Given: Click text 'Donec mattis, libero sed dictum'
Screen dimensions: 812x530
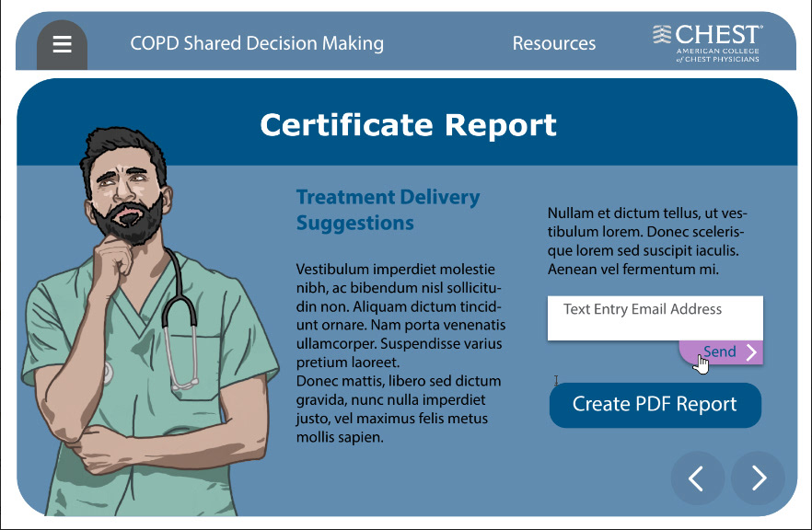Looking at the screenshot, I should tap(399, 381).
